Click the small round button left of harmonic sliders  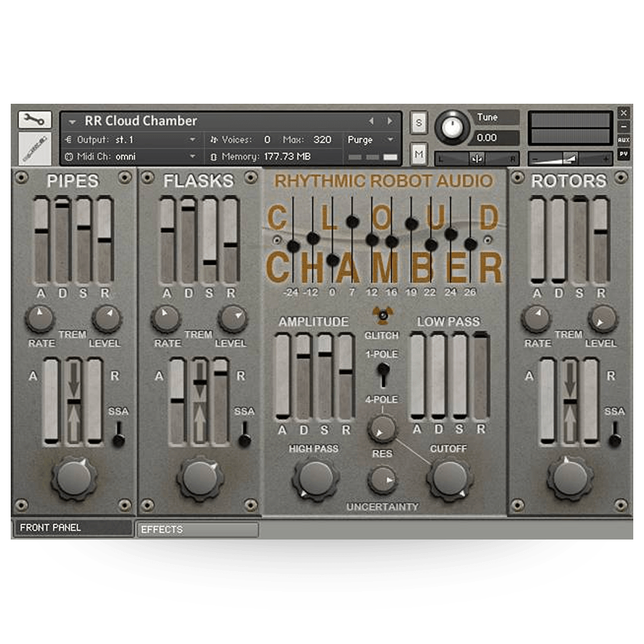point(277,240)
